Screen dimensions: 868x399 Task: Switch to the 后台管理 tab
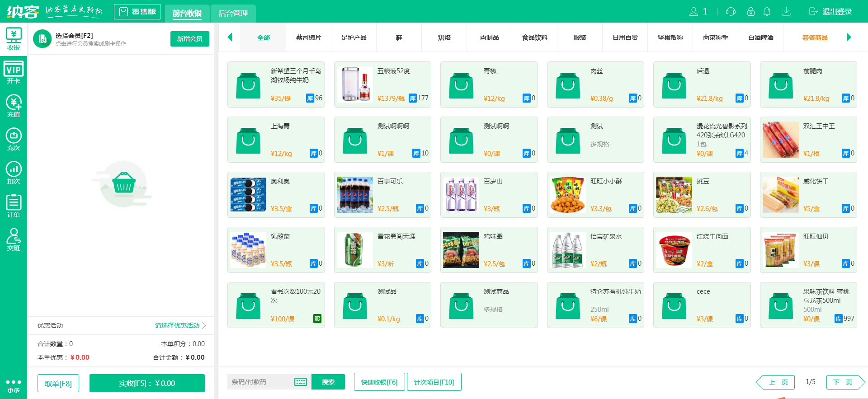(233, 14)
